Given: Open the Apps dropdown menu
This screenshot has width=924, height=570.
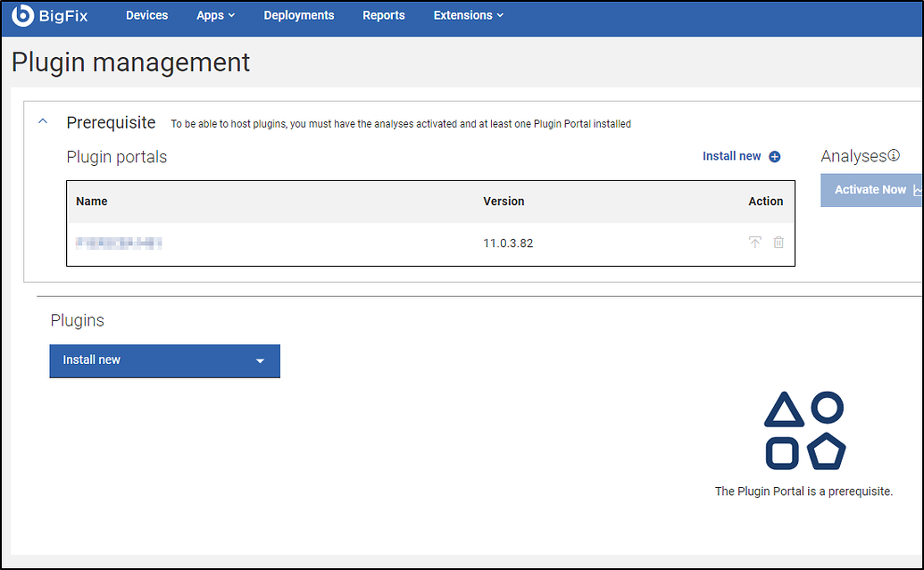Looking at the screenshot, I should 215,15.
